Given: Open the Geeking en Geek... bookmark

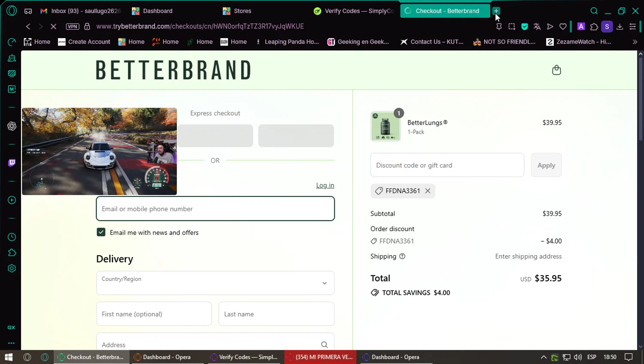Looking at the screenshot, I should click(x=358, y=42).
